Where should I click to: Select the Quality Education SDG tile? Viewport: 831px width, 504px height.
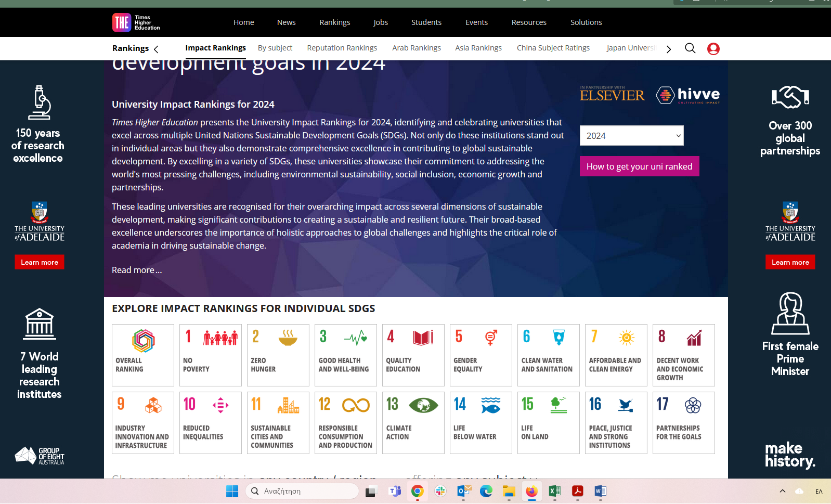coord(413,355)
